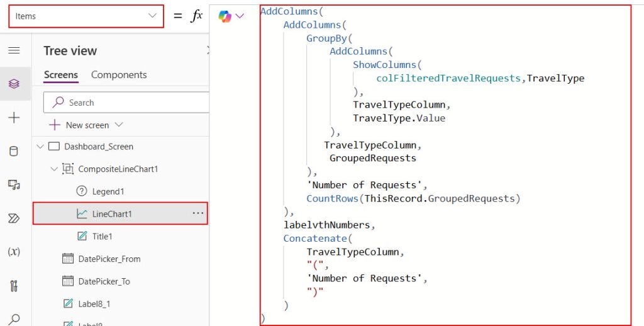Select DatePicker_To in tree view
The image size is (644, 326).
(x=104, y=281)
